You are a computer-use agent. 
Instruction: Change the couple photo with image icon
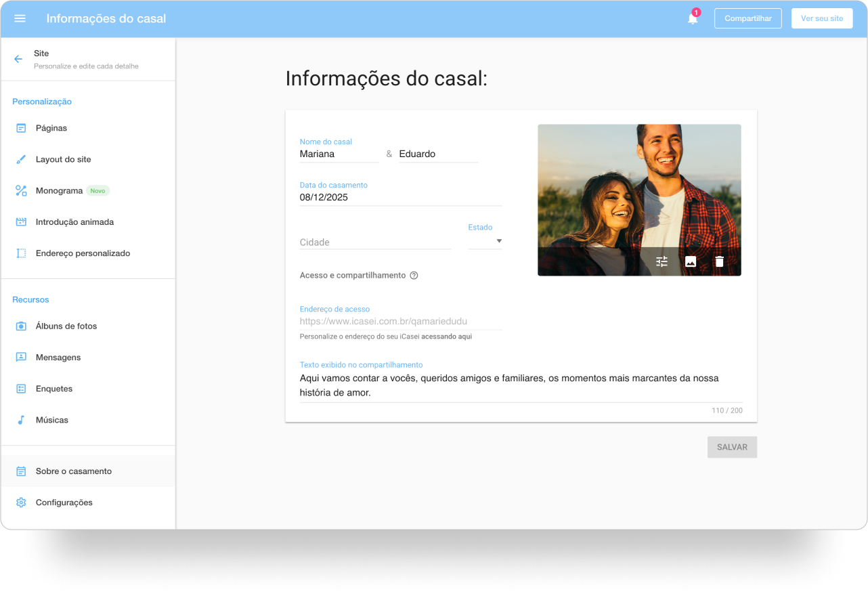point(691,261)
